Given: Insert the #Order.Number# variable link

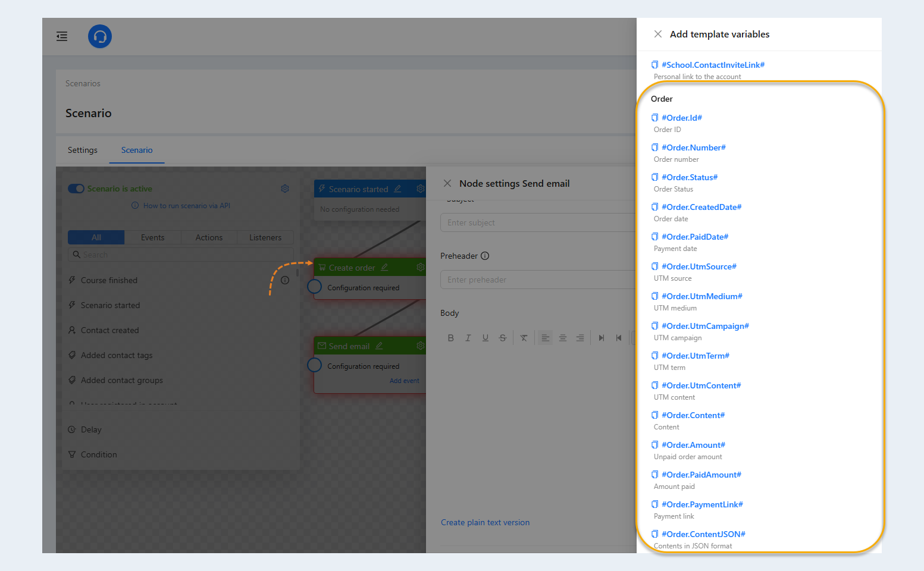Looking at the screenshot, I should (694, 148).
